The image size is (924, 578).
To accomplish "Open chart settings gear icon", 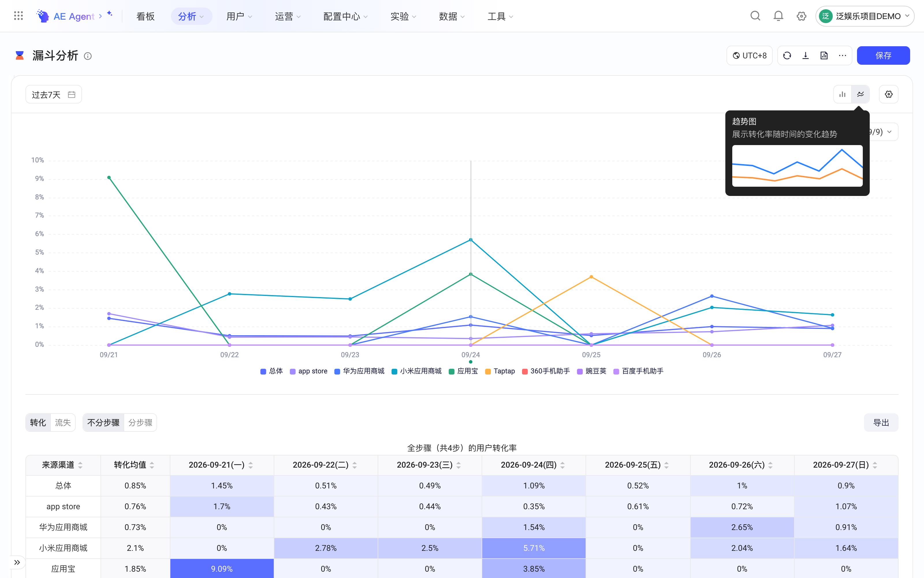I will click(x=888, y=95).
